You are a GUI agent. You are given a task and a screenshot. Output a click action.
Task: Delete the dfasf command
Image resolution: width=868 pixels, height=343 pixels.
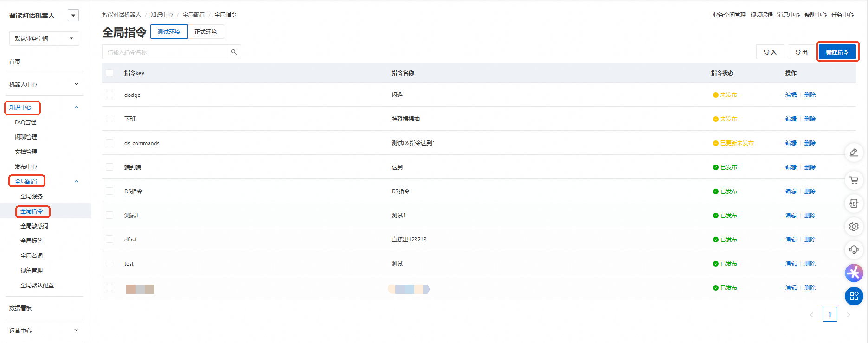[810, 239]
